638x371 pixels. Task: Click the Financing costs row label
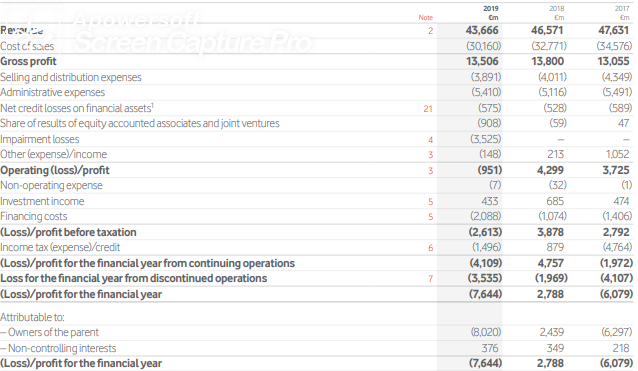[x=33, y=216]
